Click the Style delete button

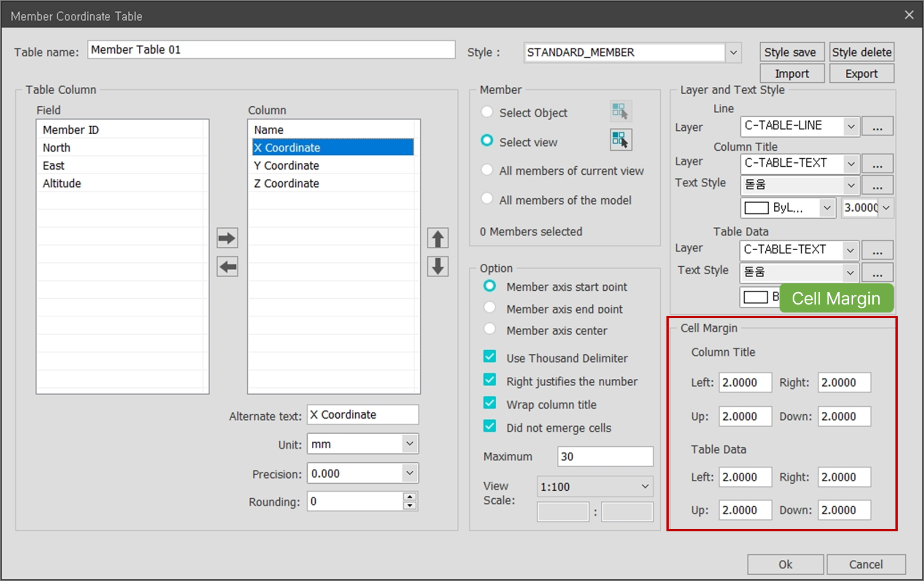point(862,52)
